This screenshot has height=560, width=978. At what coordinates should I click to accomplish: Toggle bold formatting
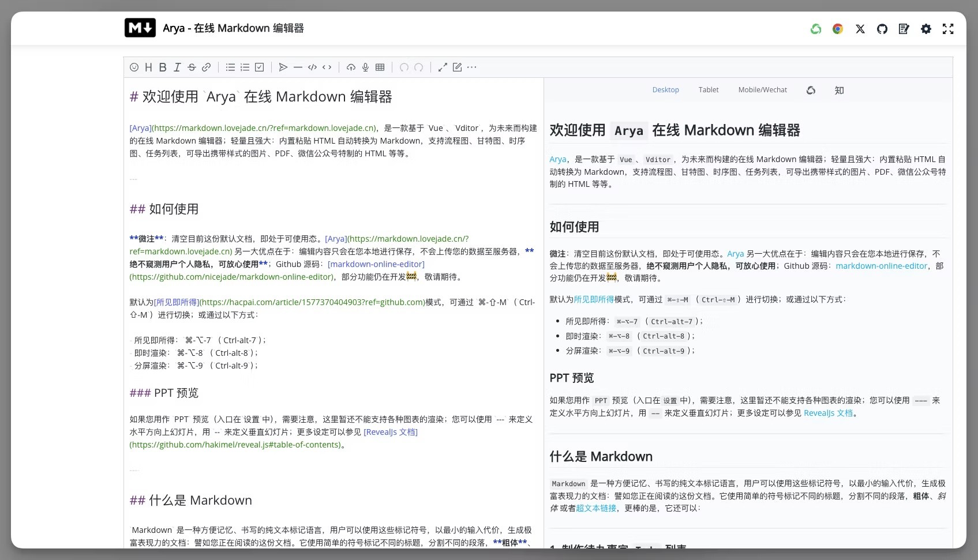tap(163, 67)
